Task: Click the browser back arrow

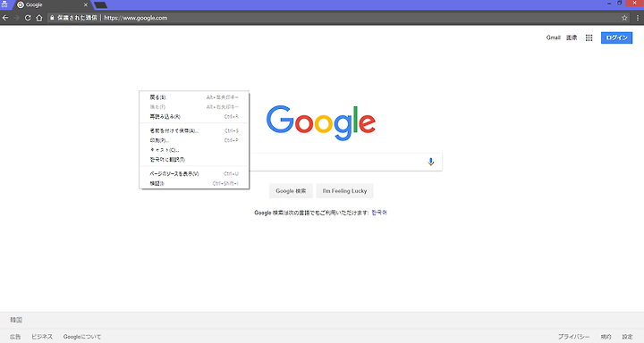Action: 5,18
